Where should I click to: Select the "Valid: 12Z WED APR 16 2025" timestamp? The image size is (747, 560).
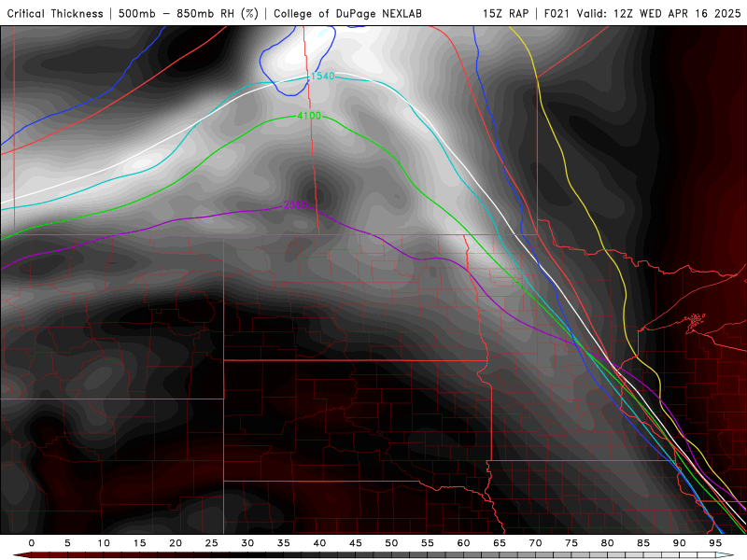click(659, 14)
